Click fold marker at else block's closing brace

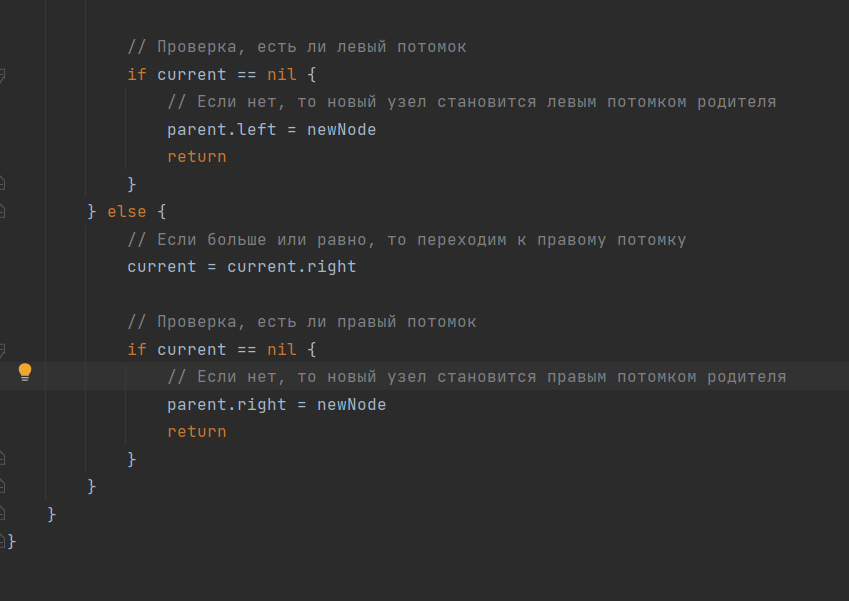(x=2, y=486)
